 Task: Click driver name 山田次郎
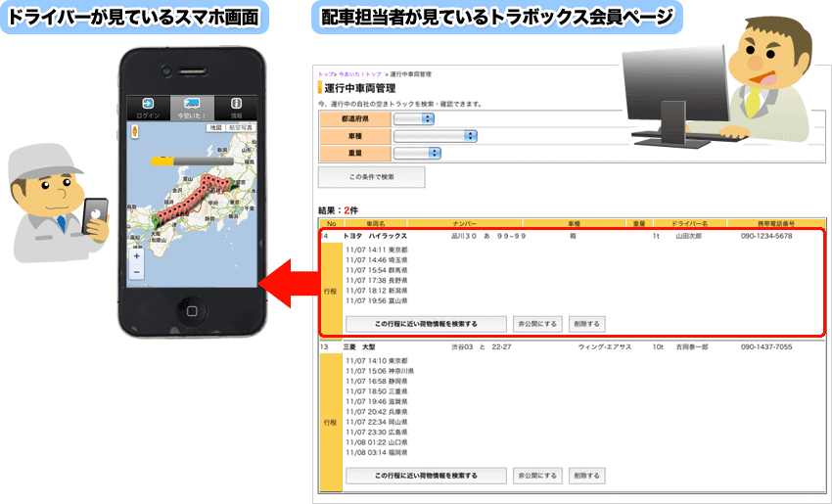click(689, 236)
